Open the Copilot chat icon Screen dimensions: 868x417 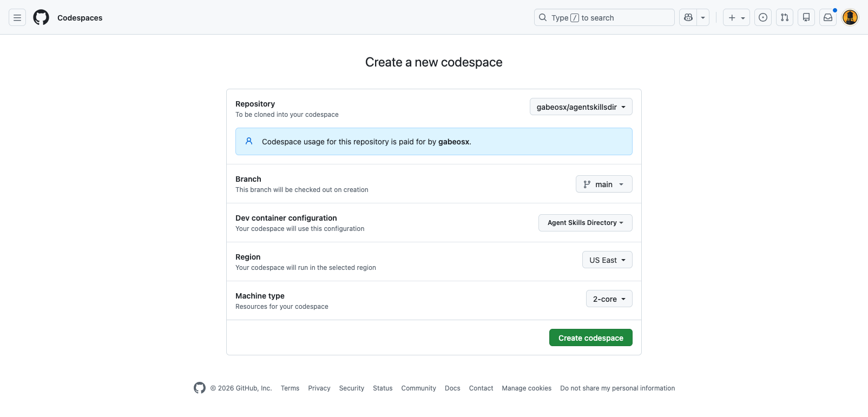click(688, 17)
